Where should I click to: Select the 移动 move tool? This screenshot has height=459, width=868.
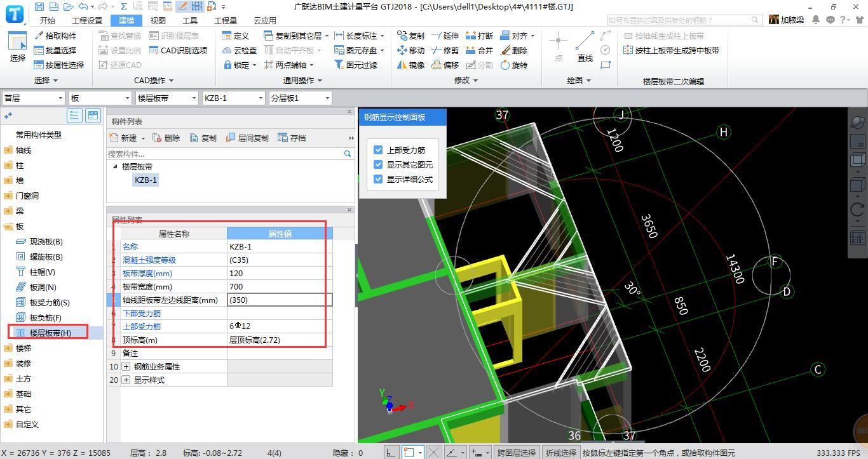(x=410, y=50)
